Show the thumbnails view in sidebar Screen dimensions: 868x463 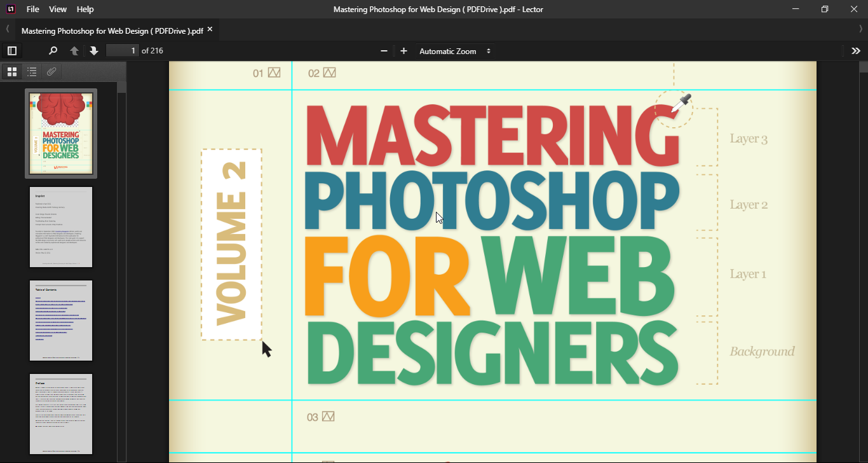coord(12,72)
